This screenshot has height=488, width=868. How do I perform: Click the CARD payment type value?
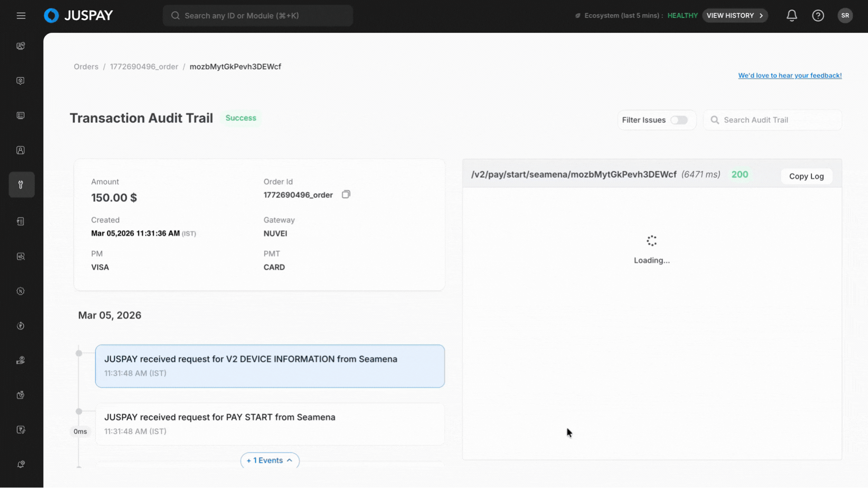(x=274, y=267)
